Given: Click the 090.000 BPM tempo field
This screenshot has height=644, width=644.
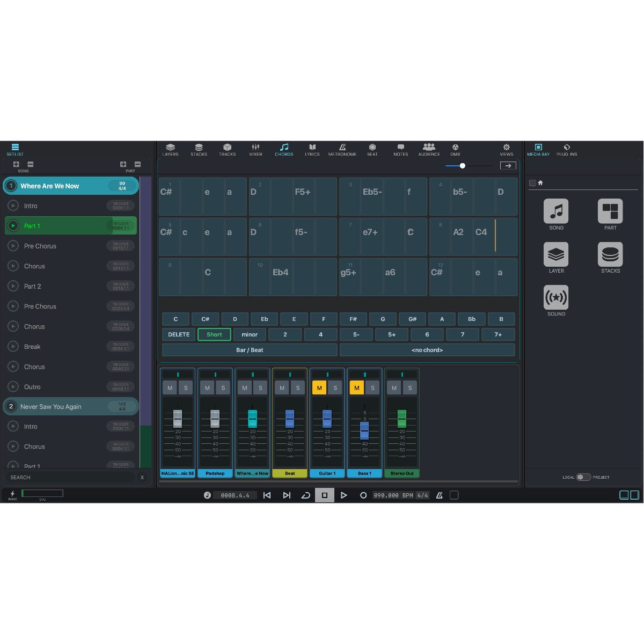Looking at the screenshot, I should click(393, 495).
